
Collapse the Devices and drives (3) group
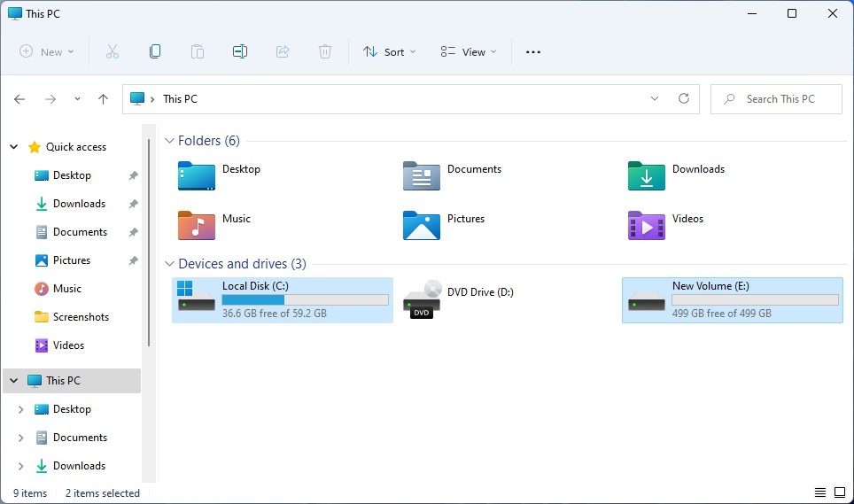pyautogui.click(x=169, y=264)
